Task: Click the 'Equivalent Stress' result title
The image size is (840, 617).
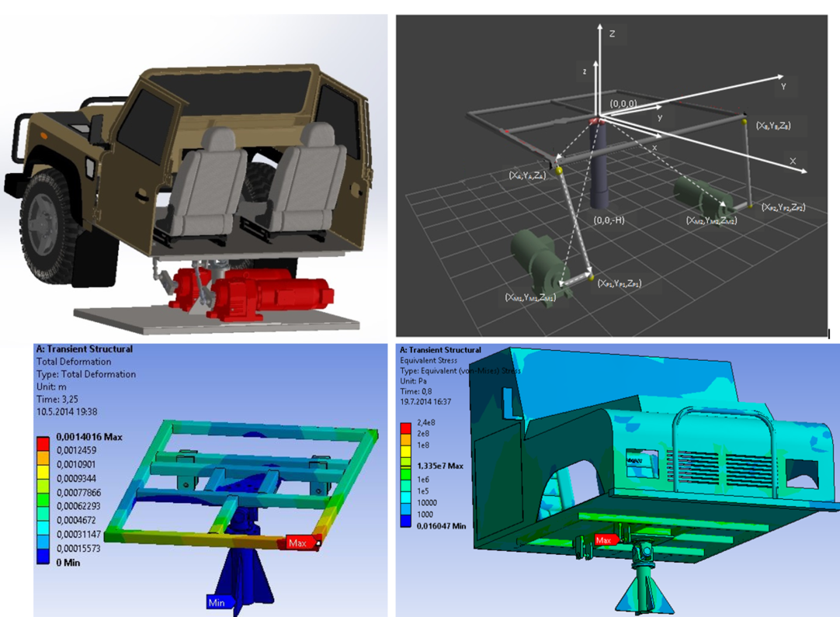Action: pyautogui.click(x=429, y=360)
